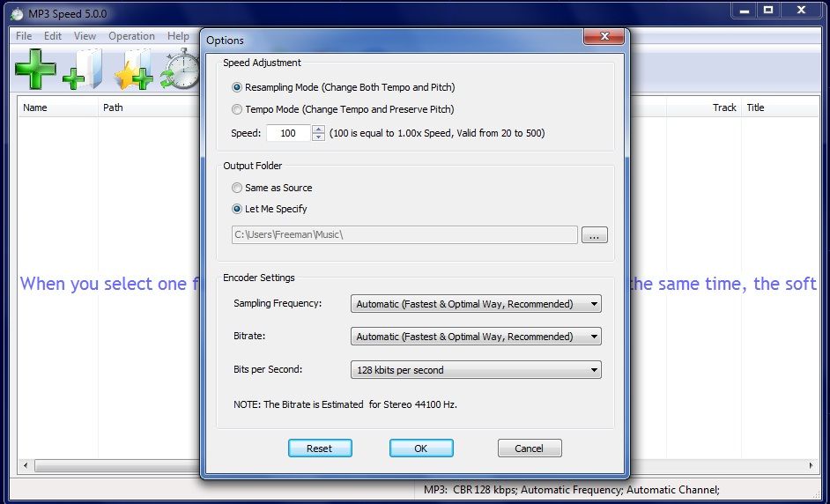The image size is (830, 504).
Task: Click the Name column header
Action: coord(57,107)
